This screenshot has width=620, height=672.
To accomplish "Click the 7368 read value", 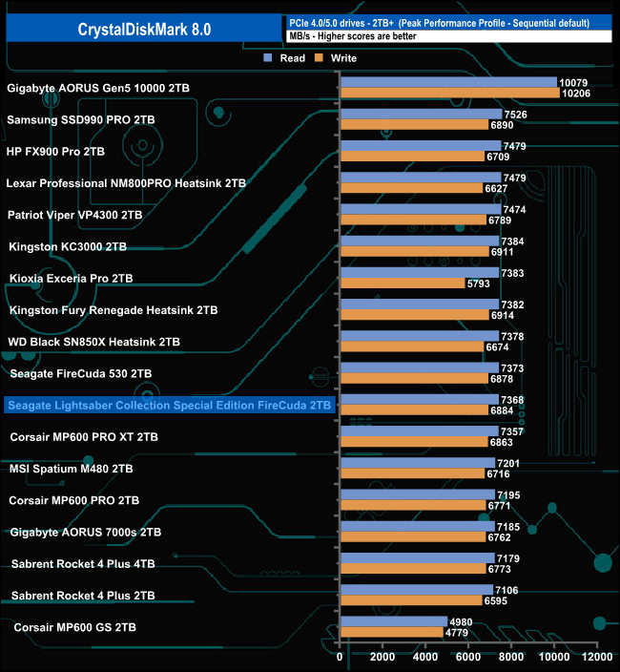I will tap(512, 400).
